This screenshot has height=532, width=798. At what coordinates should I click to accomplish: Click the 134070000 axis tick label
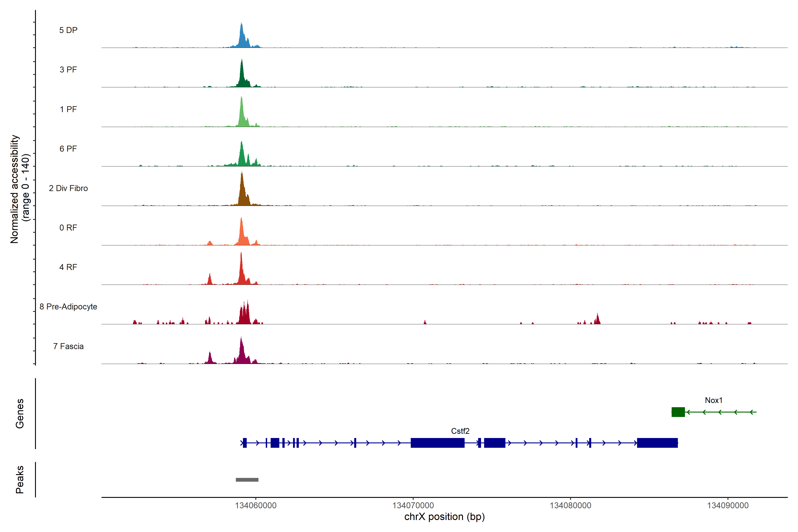(x=413, y=506)
